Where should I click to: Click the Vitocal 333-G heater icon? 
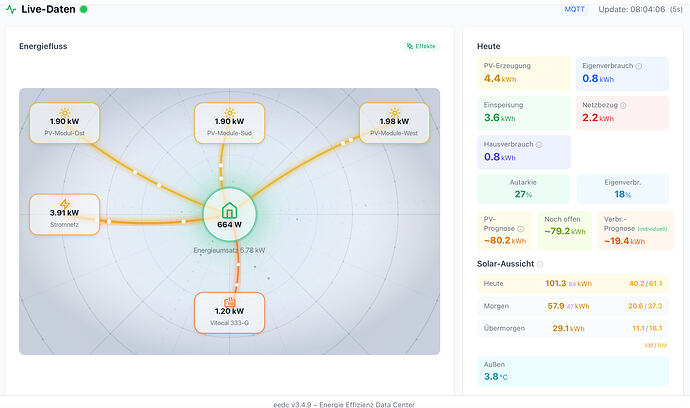230,302
